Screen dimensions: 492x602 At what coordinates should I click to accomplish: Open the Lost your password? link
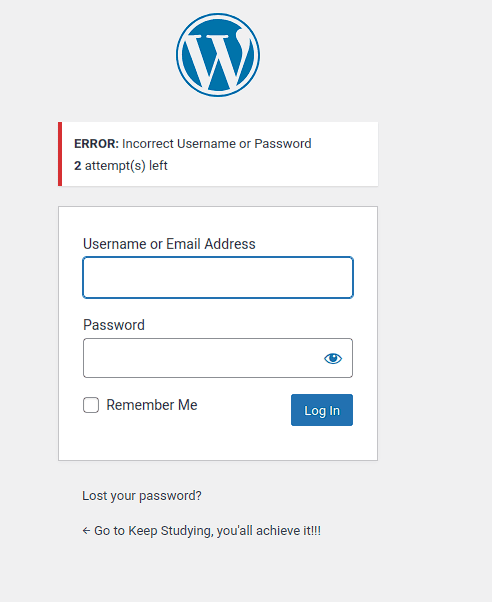click(142, 496)
